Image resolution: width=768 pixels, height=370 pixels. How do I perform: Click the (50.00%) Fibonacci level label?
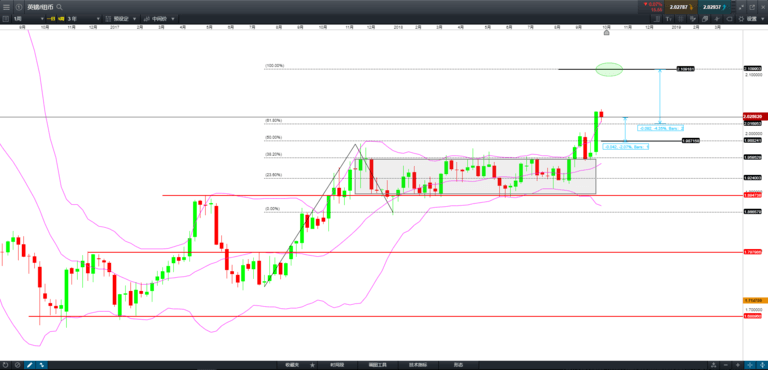click(x=273, y=137)
